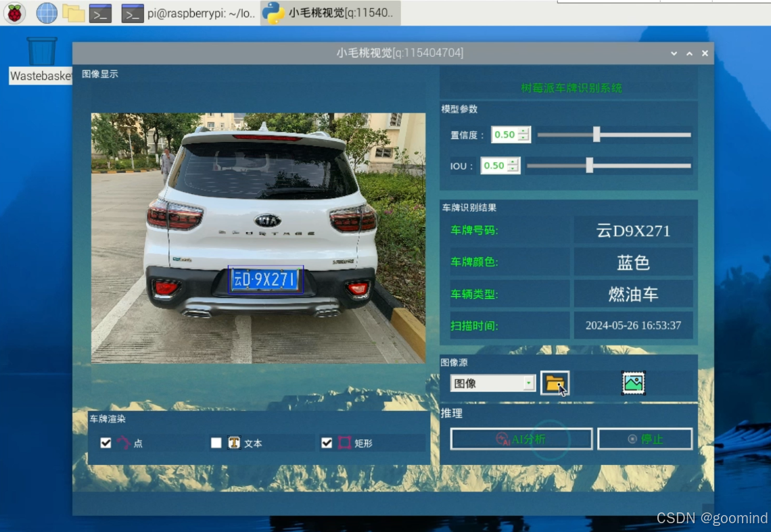Click the vehicle type 燃油车 result
771x532 pixels.
pyautogui.click(x=633, y=294)
